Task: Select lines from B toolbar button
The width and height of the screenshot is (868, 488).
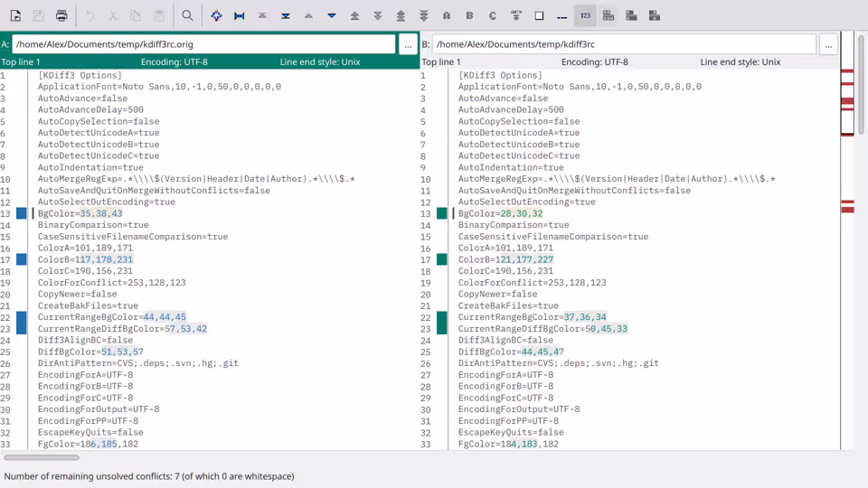Action: [470, 16]
